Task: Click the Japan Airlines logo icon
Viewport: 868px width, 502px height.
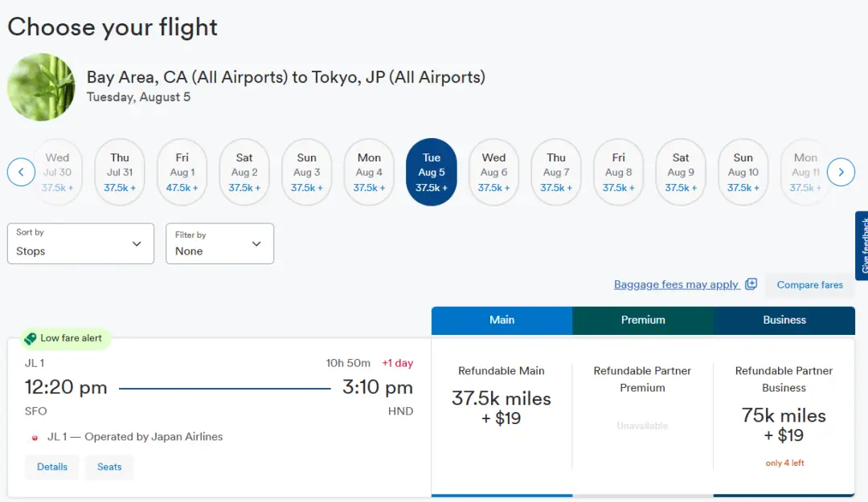Action: point(35,438)
